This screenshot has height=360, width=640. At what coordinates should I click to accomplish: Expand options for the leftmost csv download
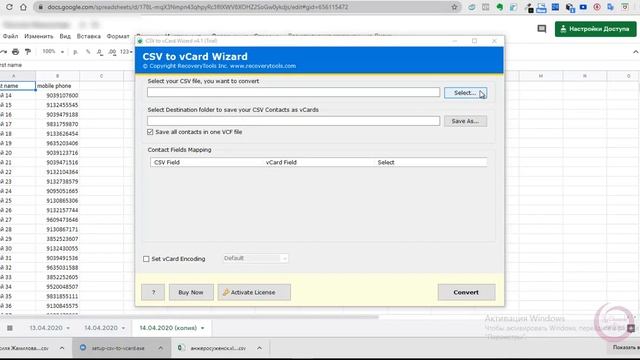[62, 348]
